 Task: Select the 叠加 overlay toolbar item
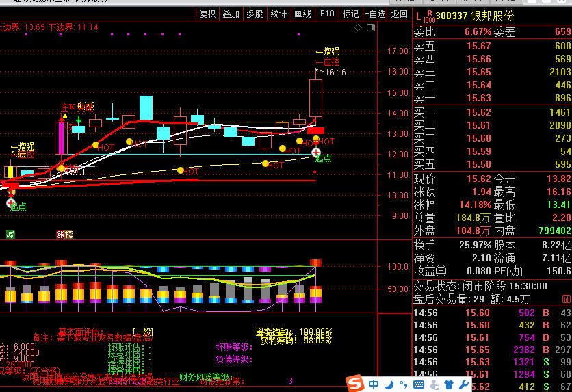pyautogui.click(x=231, y=14)
